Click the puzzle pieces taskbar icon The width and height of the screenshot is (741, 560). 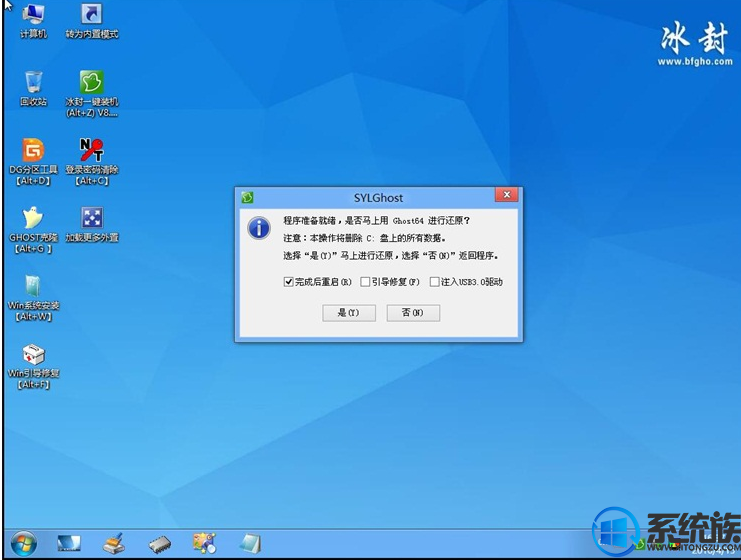(205, 543)
